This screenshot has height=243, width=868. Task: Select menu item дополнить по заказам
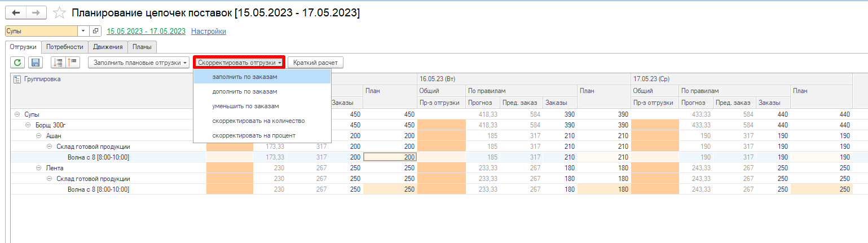coord(245,91)
